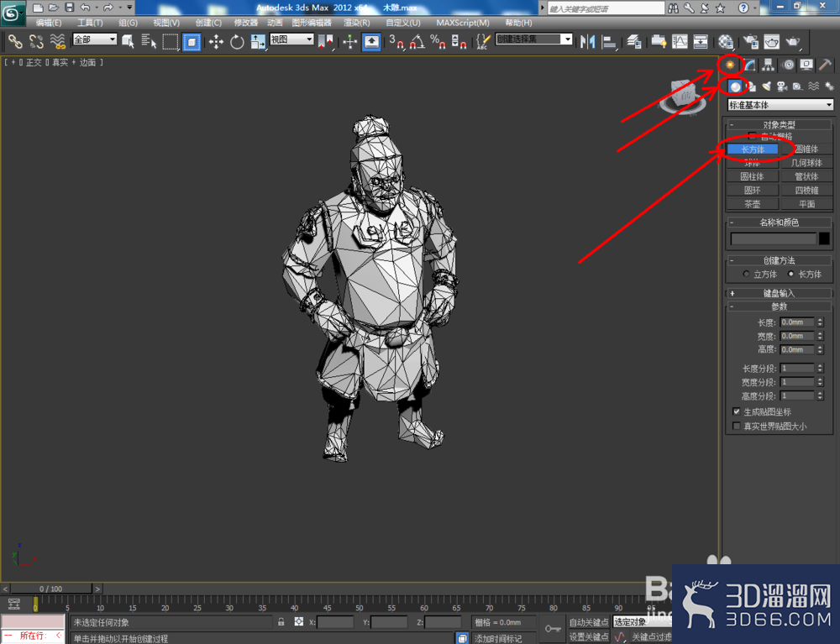Select the Link tool in the toolbar

[14, 41]
